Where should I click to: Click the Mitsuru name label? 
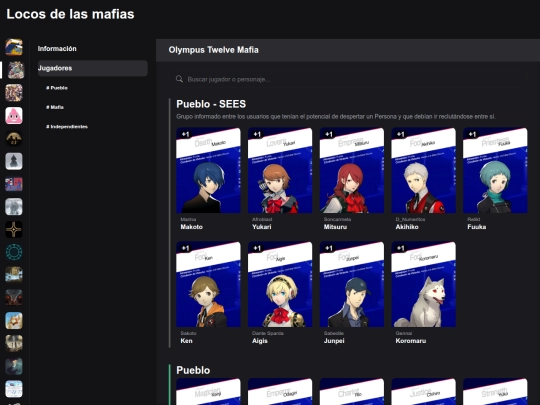coord(335,227)
